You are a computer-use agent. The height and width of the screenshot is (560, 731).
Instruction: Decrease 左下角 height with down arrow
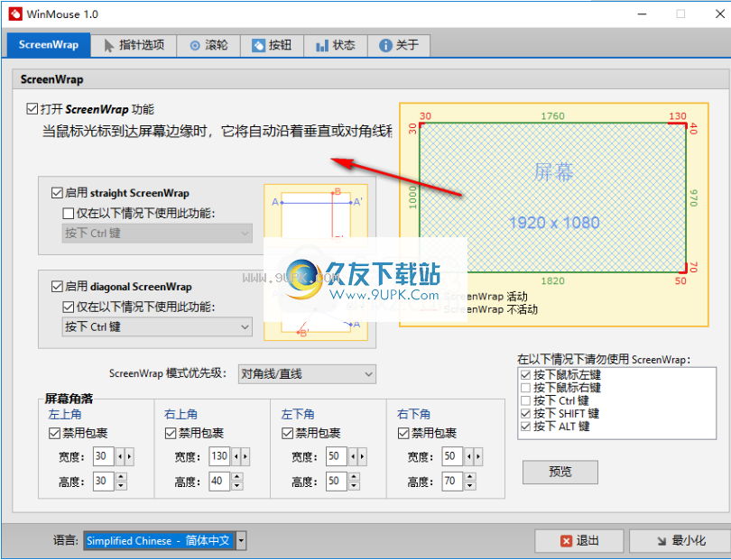(354, 486)
